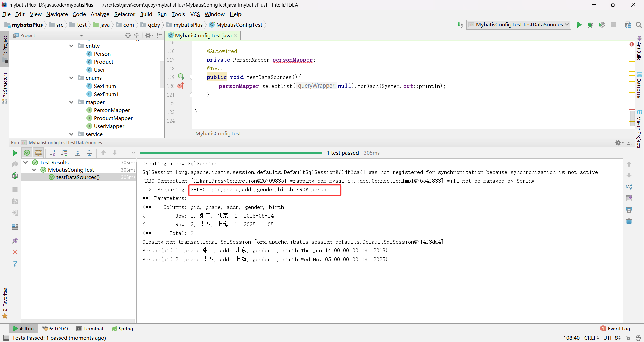Image resolution: width=644 pixels, height=342 pixels.
Task: Click the Make Project build icon
Action: coord(460,25)
